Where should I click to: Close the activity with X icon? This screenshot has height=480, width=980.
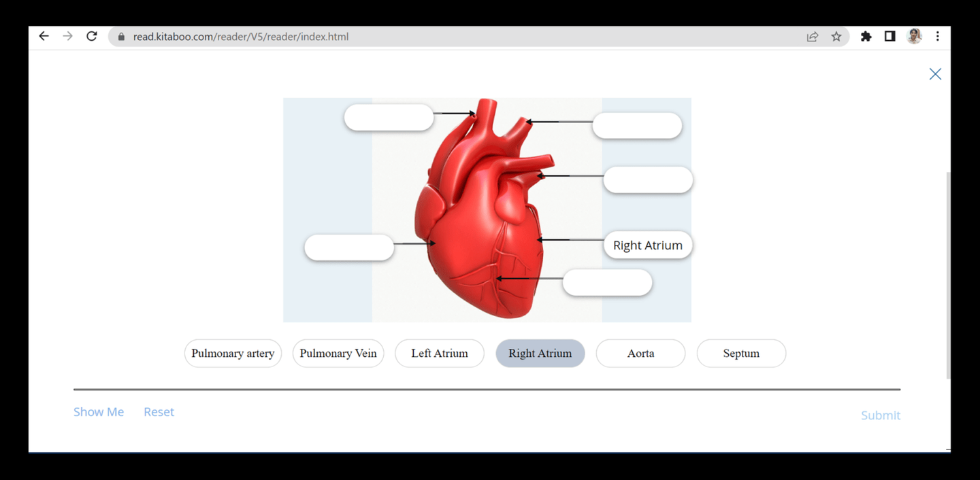935,74
